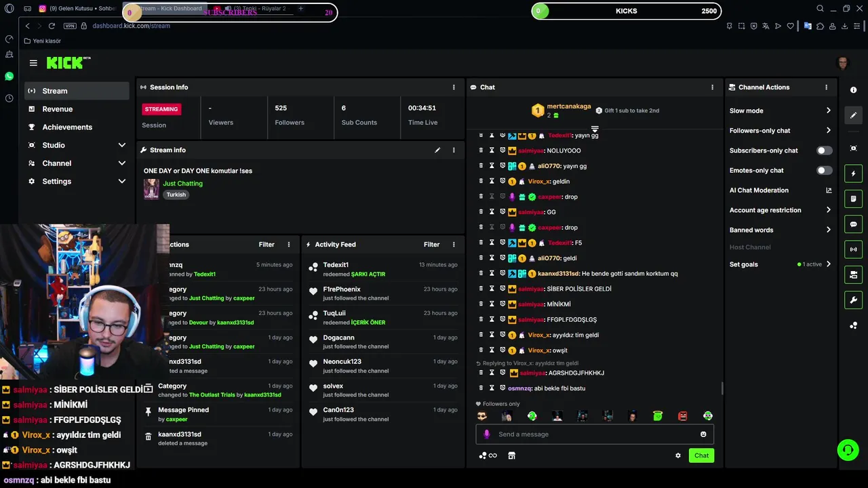Open the Yeni klasör bookmark folder
The height and width of the screenshot is (488, 868).
click(x=43, y=41)
